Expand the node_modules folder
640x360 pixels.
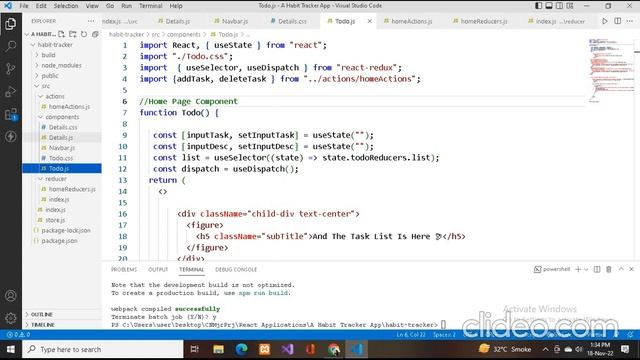[61, 65]
